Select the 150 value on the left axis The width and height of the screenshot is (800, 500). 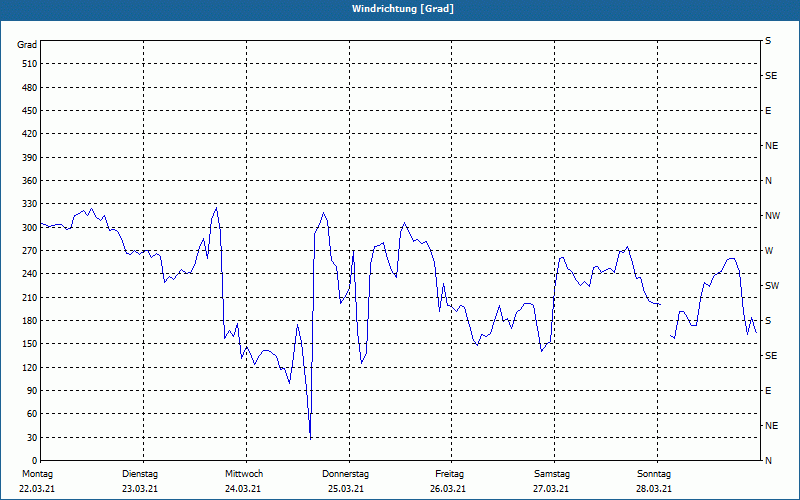pos(30,344)
